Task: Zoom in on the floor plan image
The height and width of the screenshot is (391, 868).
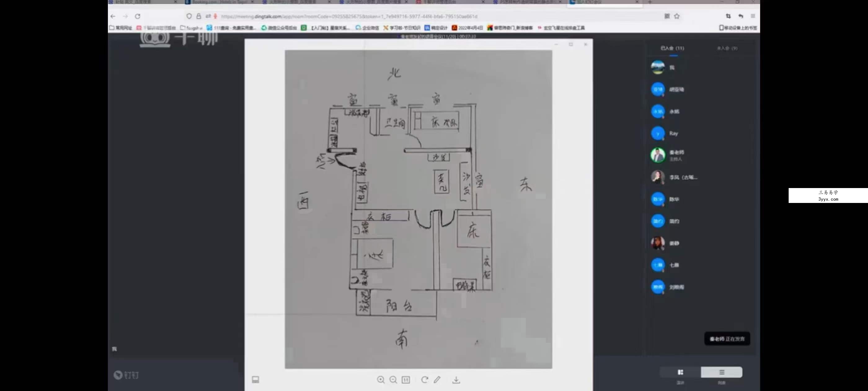Action: [x=381, y=380]
